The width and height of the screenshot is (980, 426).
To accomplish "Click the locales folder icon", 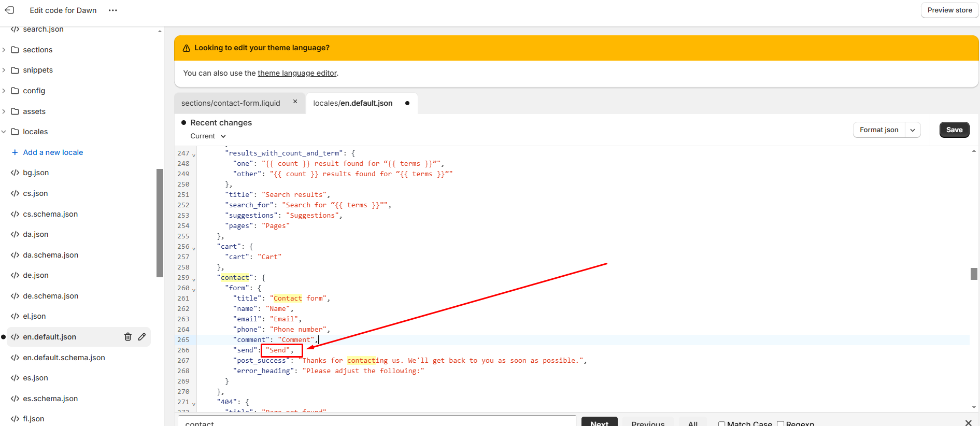I will [x=15, y=132].
